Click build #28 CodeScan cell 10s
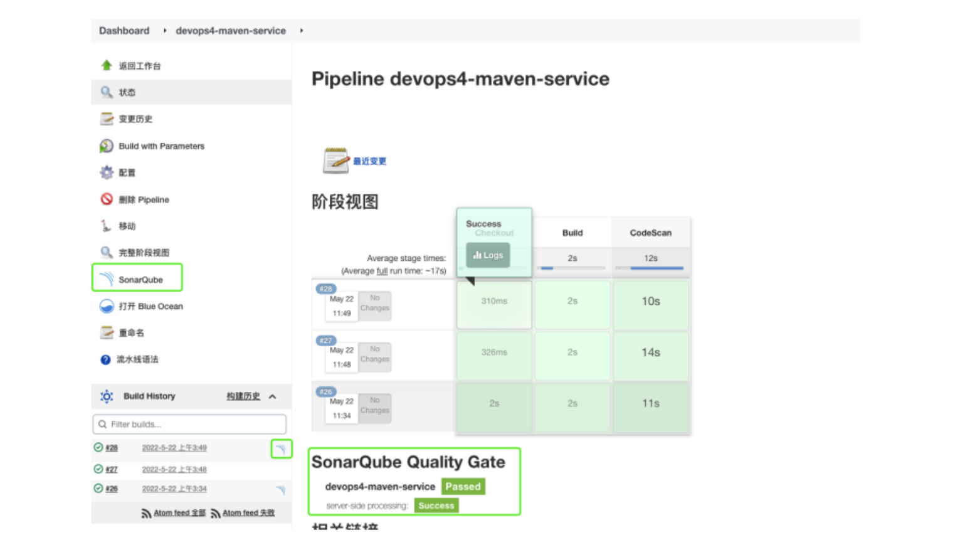This screenshot has height=550, width=980. (651, 305)
